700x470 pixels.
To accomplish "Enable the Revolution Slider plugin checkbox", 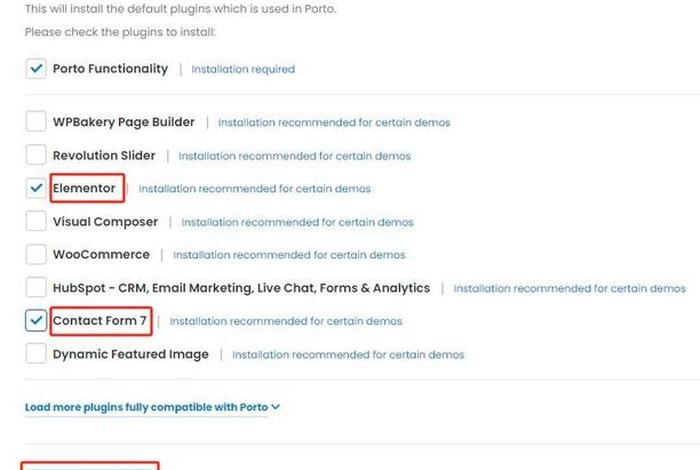I will click(36, 155).
